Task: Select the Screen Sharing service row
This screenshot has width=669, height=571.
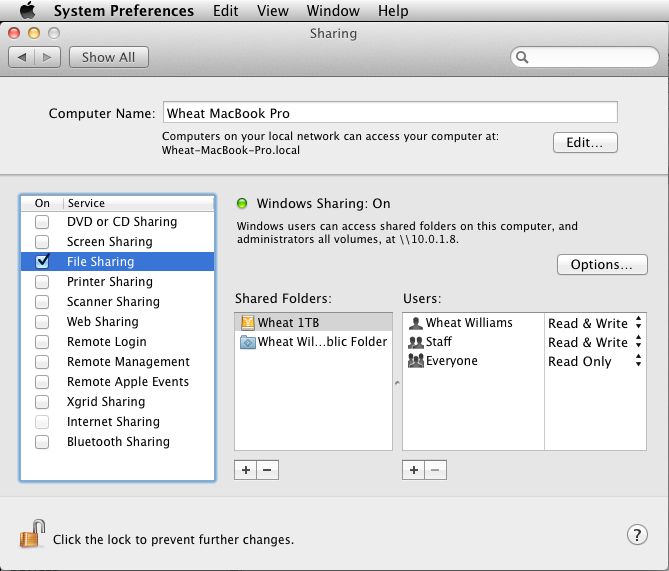Action: (117, 242)
